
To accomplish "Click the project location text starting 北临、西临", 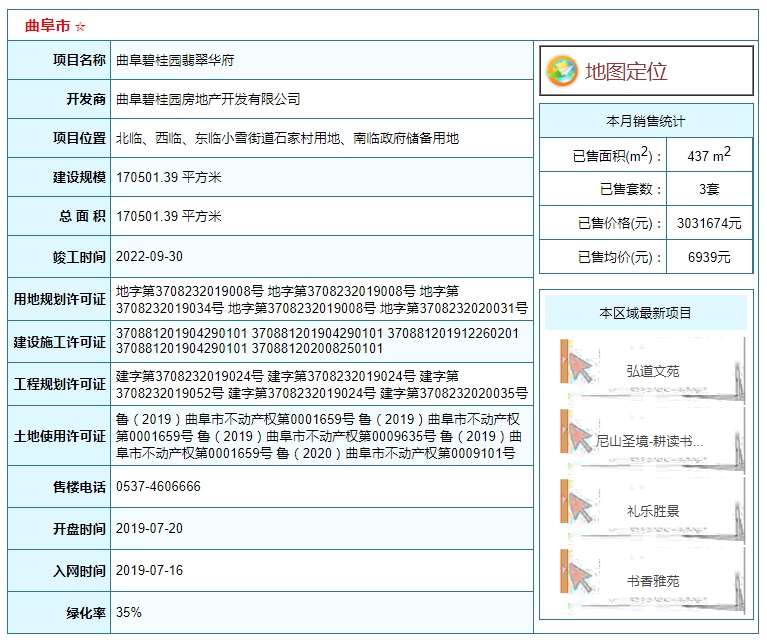I will (287, 138).
